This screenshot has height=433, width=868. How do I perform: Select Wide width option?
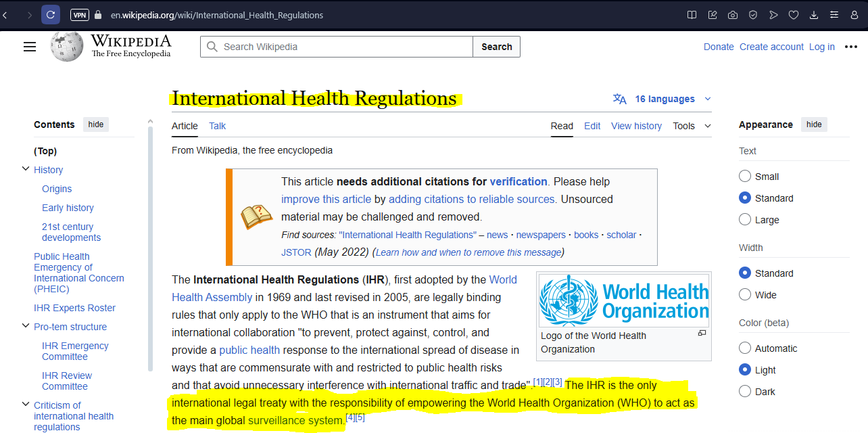tap(745, 294)
